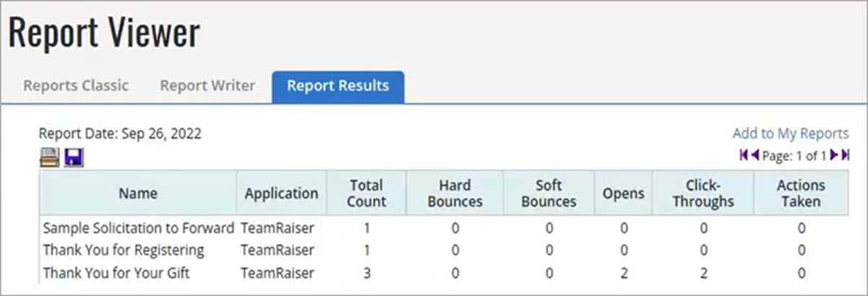The image size is (868, 296).
Task: Select the Hard Bounces column header
Action: (x=455, y=193)
